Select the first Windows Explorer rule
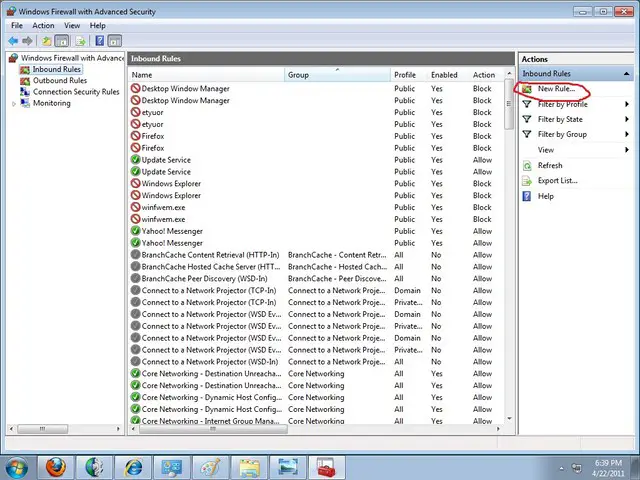The width and height of the screenshot is (640, 480). (316, 184)
